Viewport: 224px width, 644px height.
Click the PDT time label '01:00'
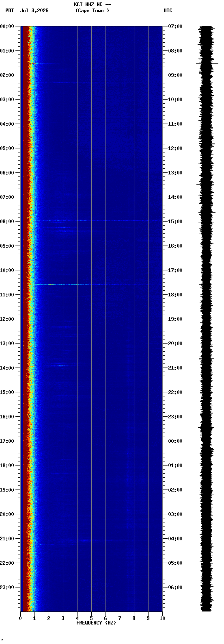click(7, 51)
